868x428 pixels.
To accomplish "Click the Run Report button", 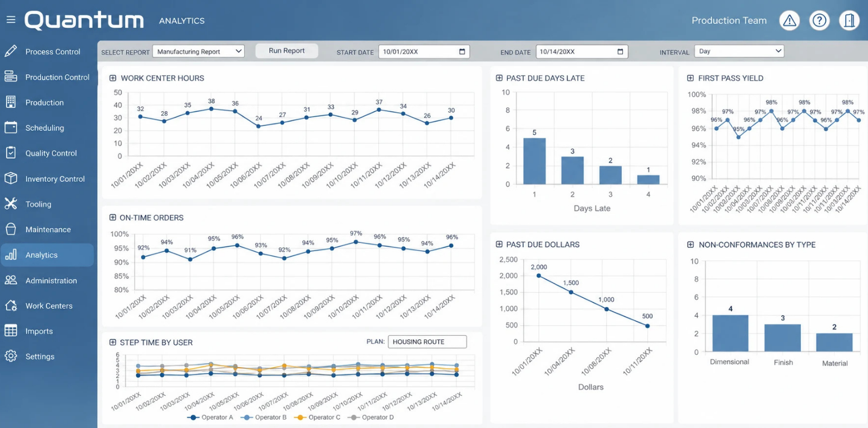I will (x=286, y=50).
